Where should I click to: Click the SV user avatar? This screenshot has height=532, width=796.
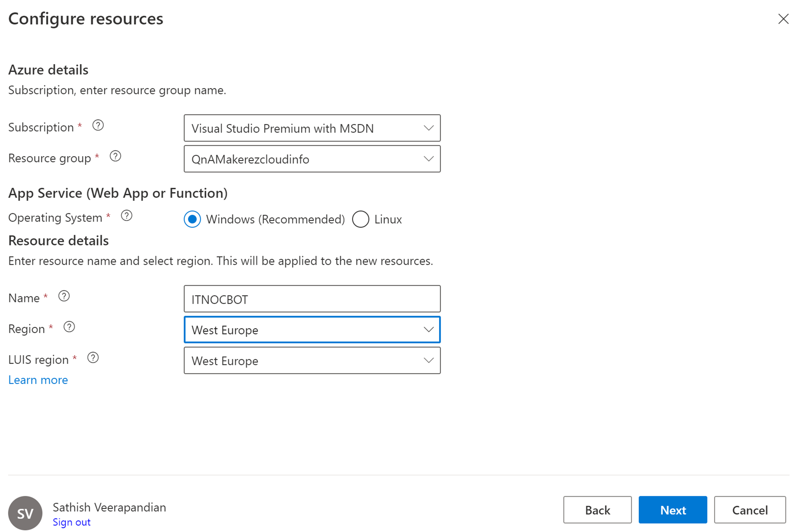[x=25, y=513]
